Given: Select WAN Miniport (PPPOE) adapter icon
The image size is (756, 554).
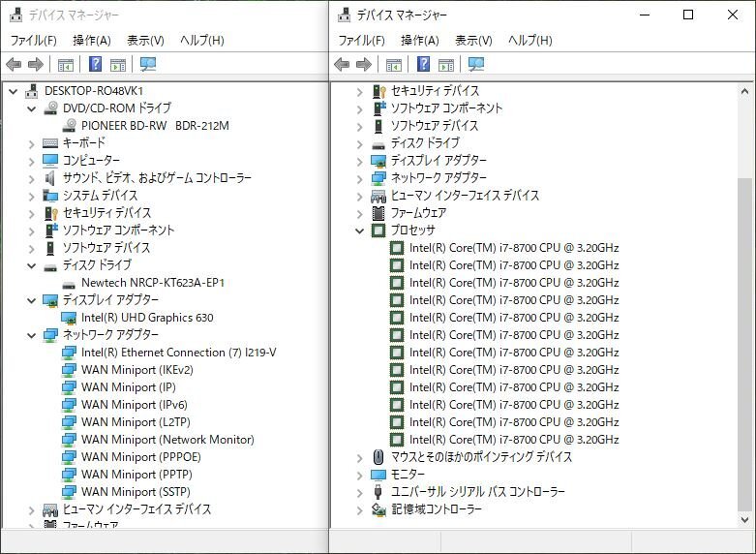Looking at the screenshot, I should [69, 457].
